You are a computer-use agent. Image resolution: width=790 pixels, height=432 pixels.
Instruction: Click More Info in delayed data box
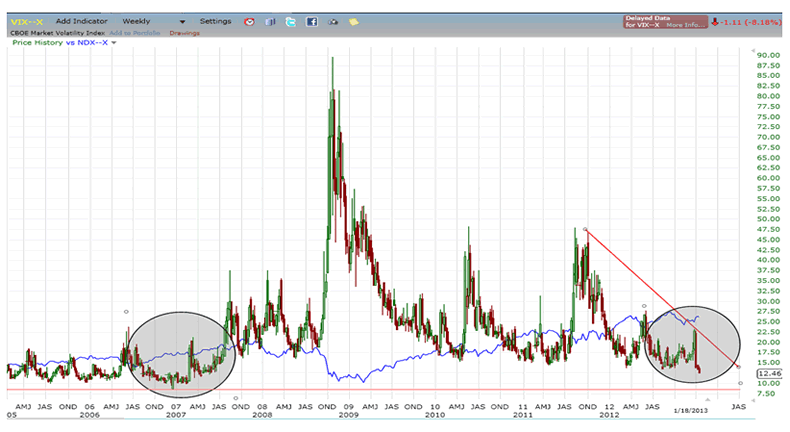coord(686,24)
